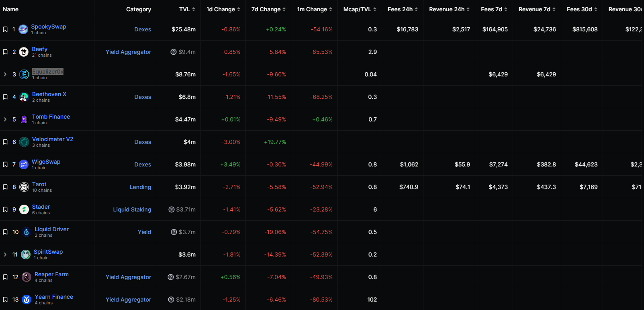Open the Yield Aggregator category for Beefy
Viewport: 644px width, 310px height.
click(x=129, y=52)
